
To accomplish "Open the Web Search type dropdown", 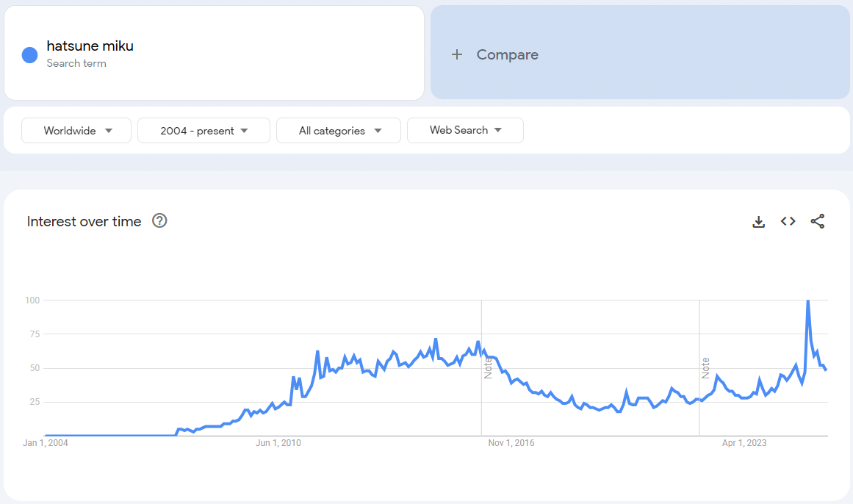I will 465,131.
